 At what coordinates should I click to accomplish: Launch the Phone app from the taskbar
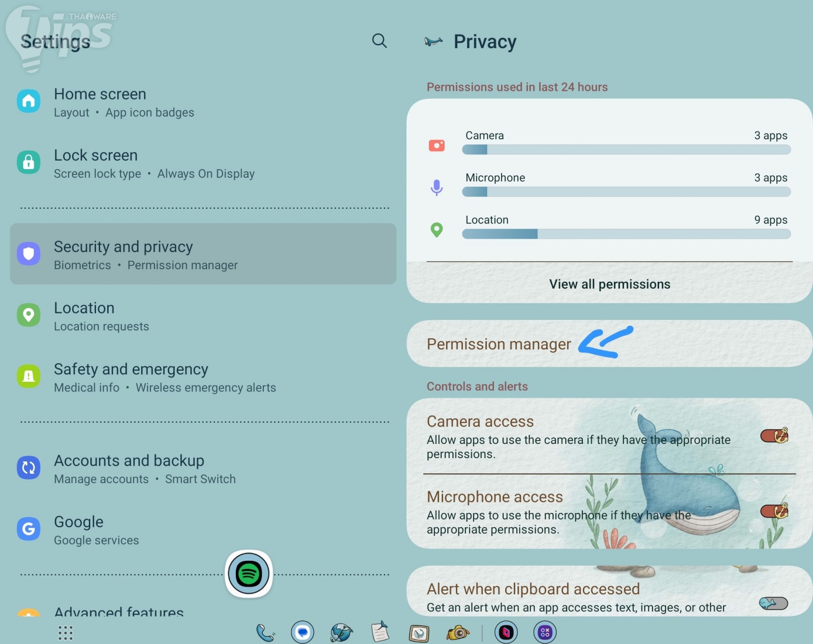tap(265, 633)
